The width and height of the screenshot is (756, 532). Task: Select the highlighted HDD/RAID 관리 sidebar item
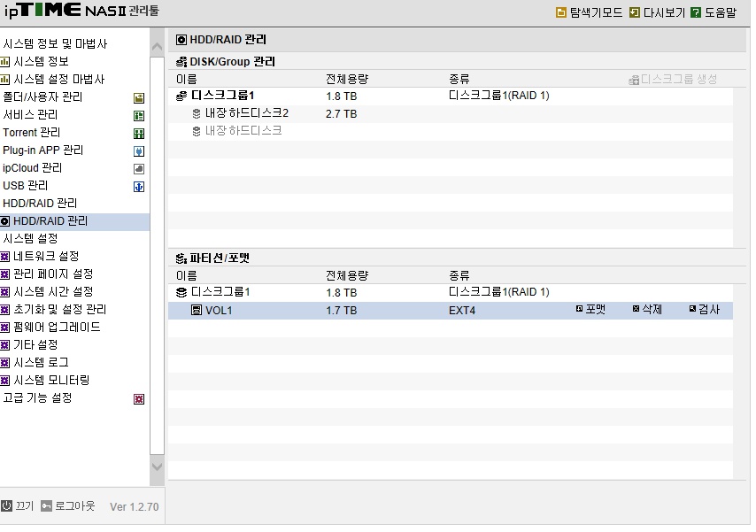coord(74,221)
